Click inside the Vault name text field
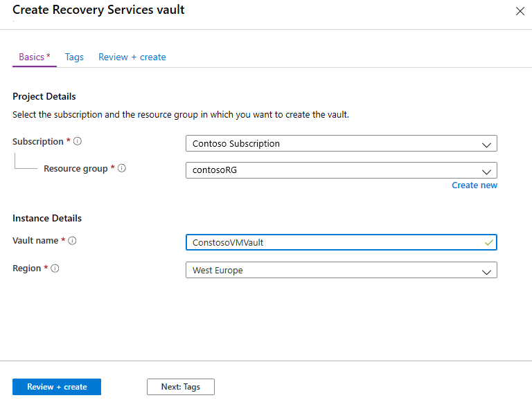The width and height of the screenshot is (532, 409). (332, 243)
